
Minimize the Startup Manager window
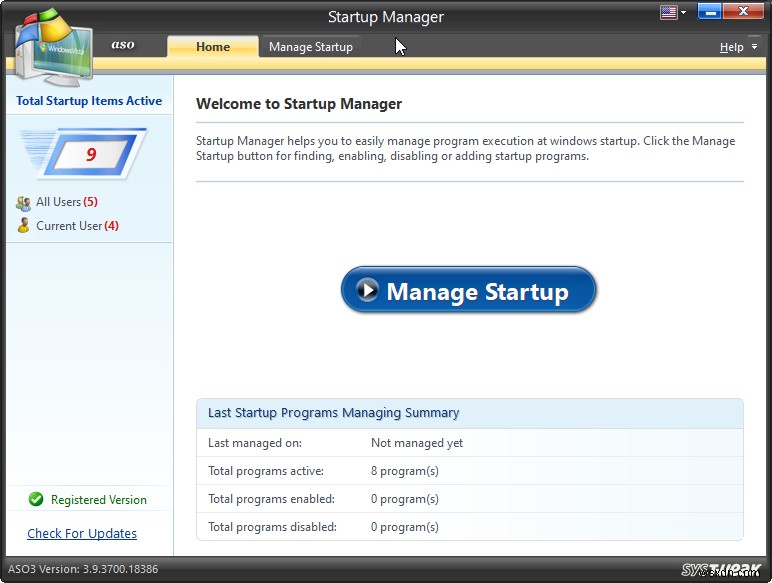(709, 11)
